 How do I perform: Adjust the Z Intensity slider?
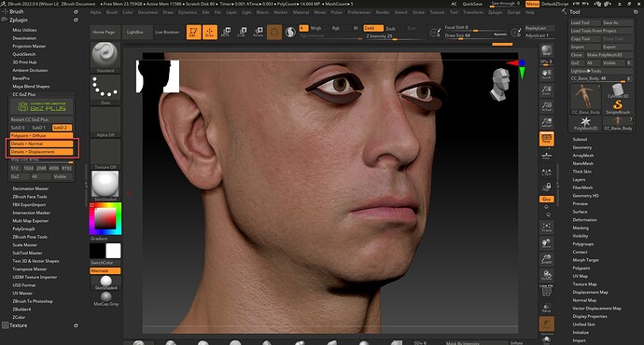[x=395, y=36]
